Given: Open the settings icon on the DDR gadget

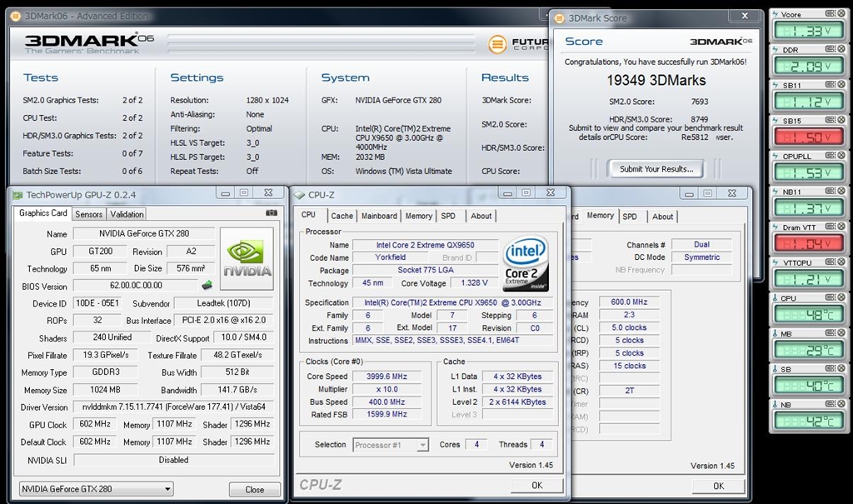Looking at the screenshot, I should [x=831, y=49].
